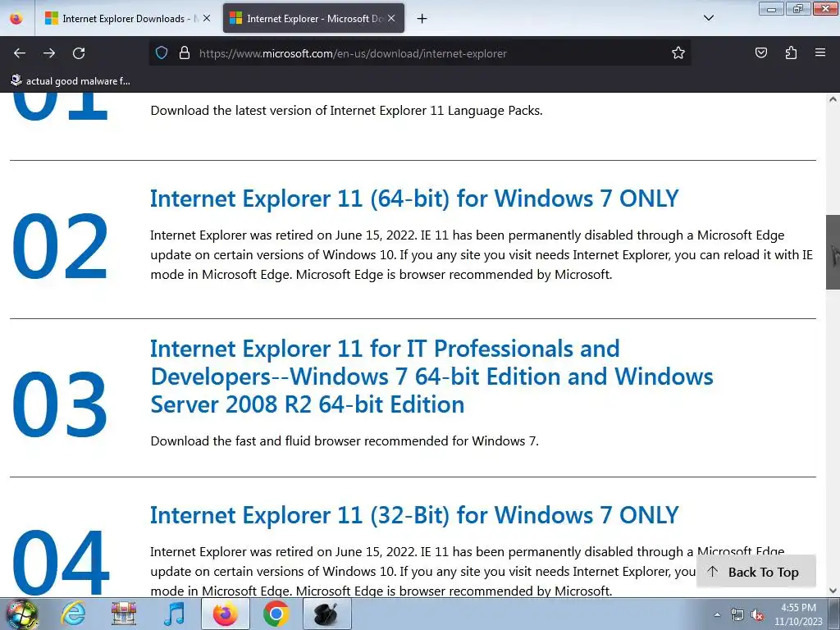
Task: Close the Internet Explorer Downloads tab
Action: tap(207, 18)
